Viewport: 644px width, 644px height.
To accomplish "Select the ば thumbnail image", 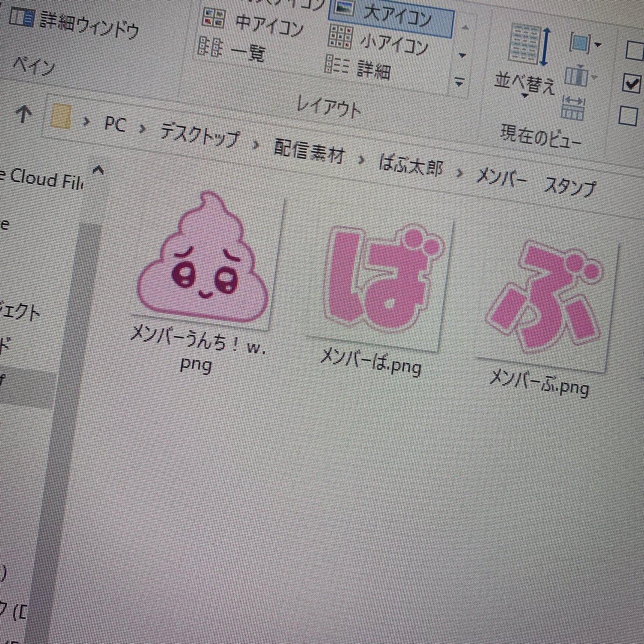I will point(385,279).
